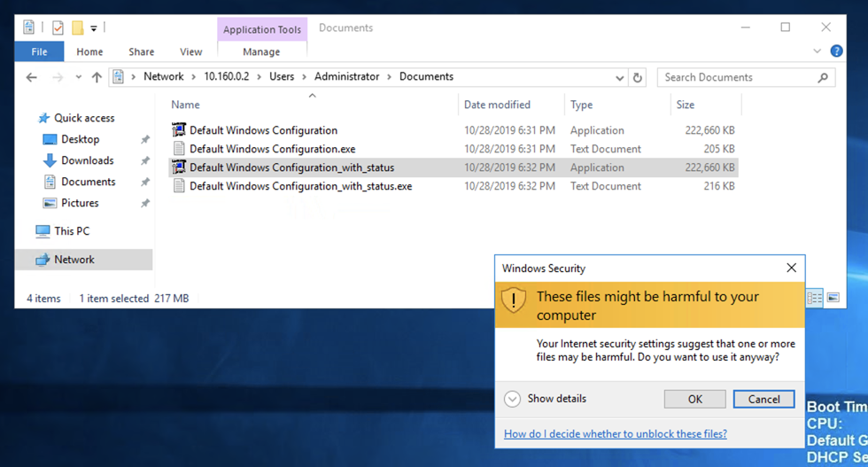Open Explorer help question mark icon

tap(836, 51)
